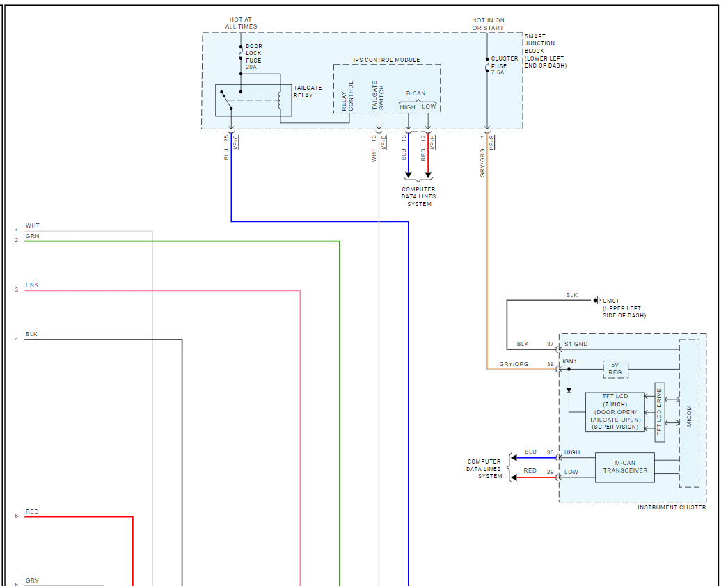This screenshot has width=728, height=586.
Task: Click the Door Lock Fuse 20A symbol
Action: [x=241, y=52]
